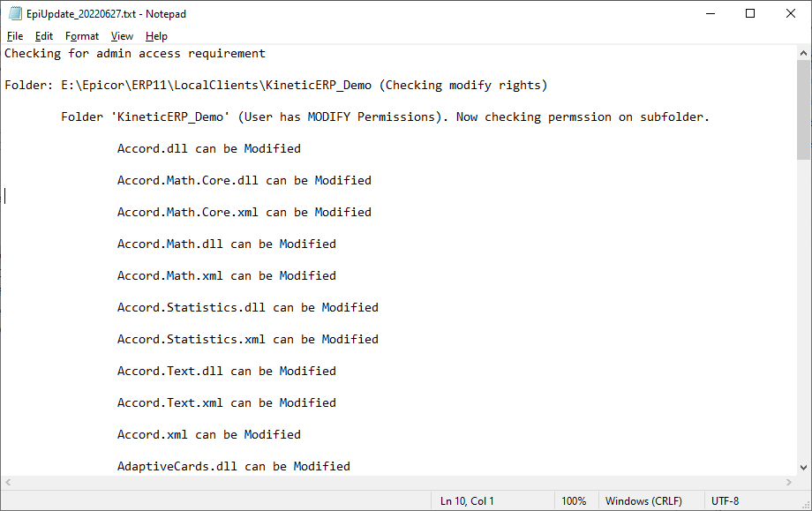Viewport: 812px width, 511px height.
Task: Click the 'Ln 10, Col 1' status indicator
Action: pyautogui.click(x=467, y=501)
